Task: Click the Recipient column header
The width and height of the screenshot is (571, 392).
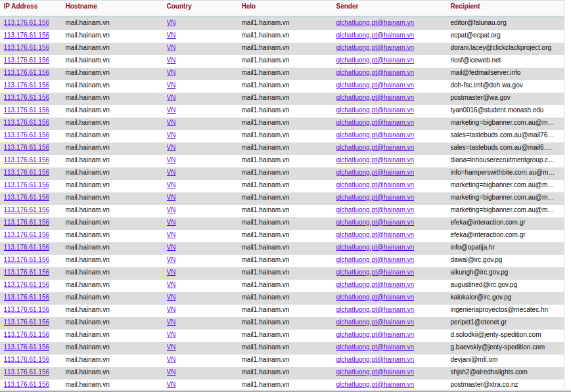Action: (x=465, y=6)
